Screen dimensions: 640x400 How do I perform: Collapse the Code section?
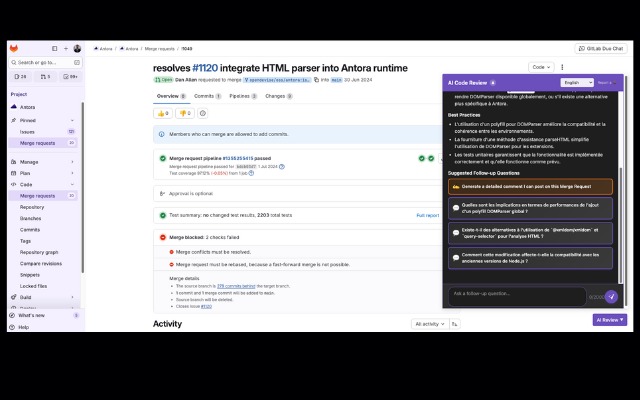click(43, 184)
